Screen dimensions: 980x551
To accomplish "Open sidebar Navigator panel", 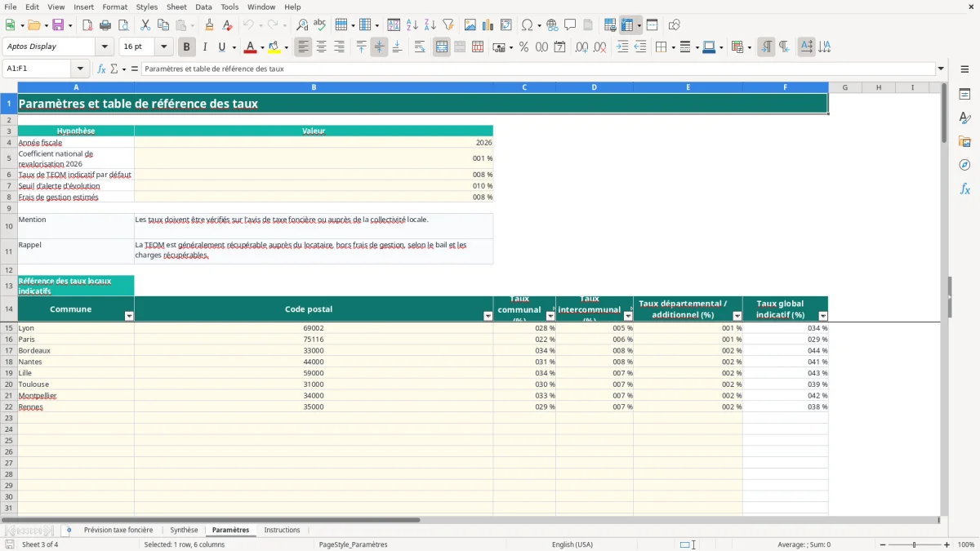I will 964,165.
